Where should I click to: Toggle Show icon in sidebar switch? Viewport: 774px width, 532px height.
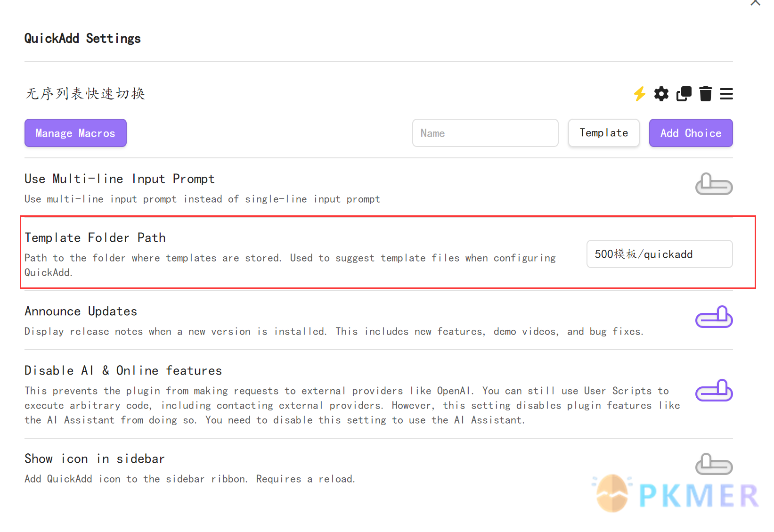coord(714,464)
